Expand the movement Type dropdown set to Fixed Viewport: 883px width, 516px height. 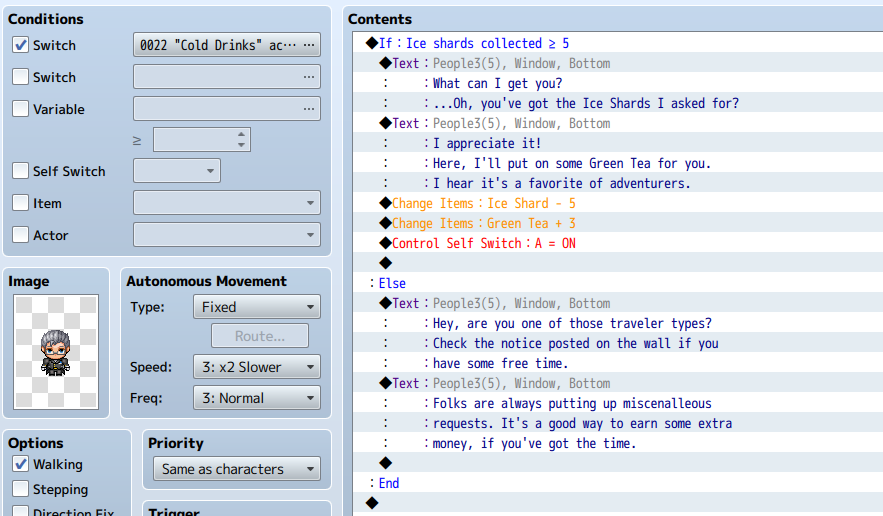coord(257,307)
